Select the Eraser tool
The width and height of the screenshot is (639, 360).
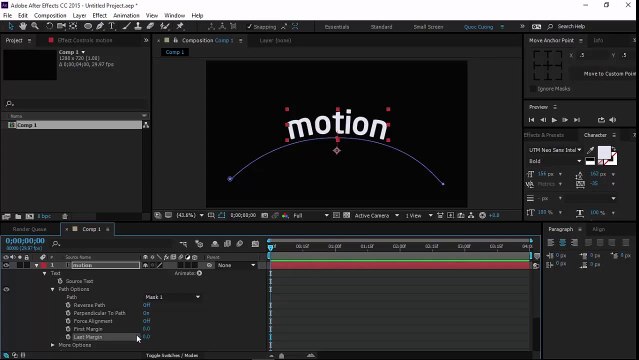(150, 26)
